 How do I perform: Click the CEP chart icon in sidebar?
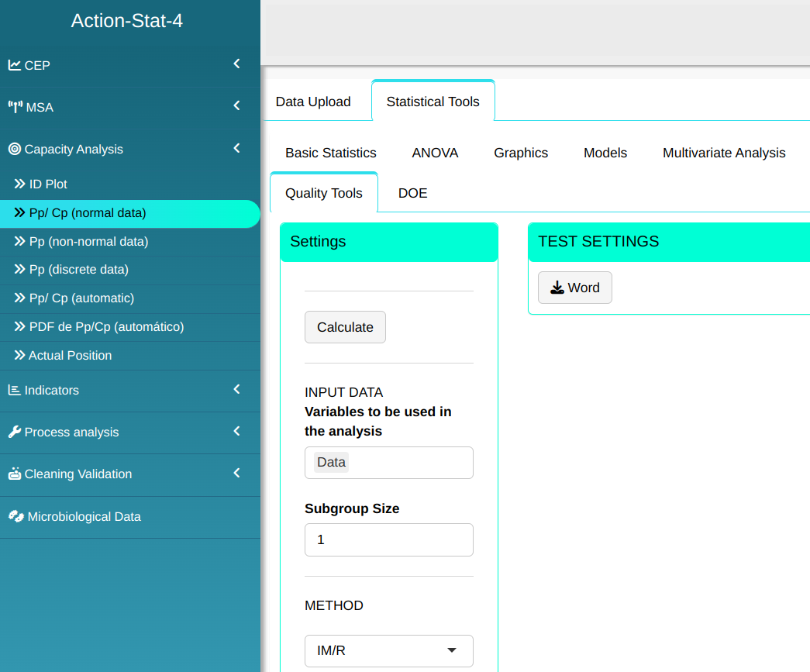coord(14,65)
